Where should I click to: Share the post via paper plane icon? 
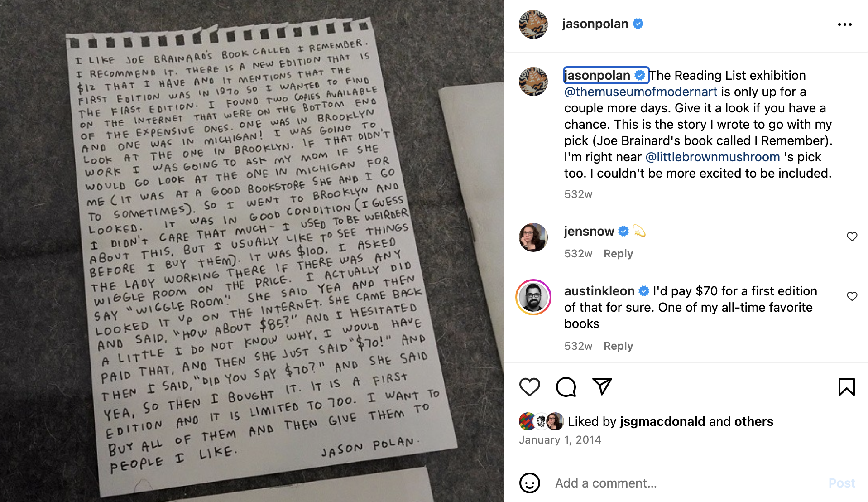(x=602, y=386)
